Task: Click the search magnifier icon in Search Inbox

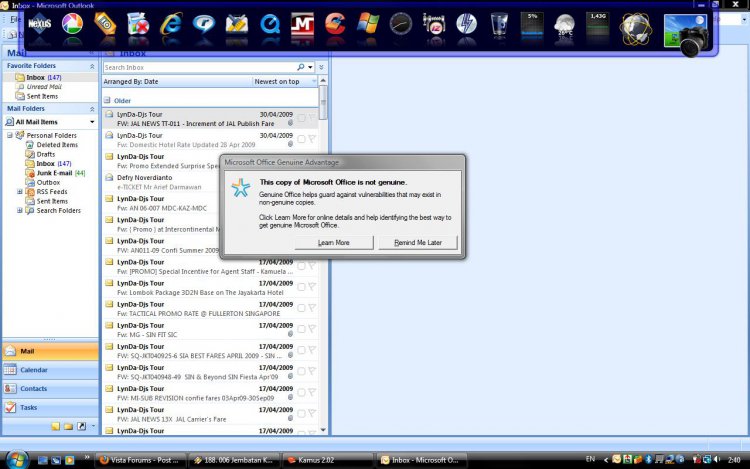Action: [x=300, y=67]
